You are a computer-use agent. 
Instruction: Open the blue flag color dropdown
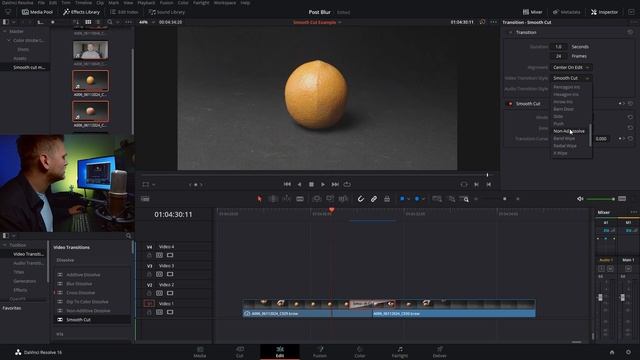[409, 199]
